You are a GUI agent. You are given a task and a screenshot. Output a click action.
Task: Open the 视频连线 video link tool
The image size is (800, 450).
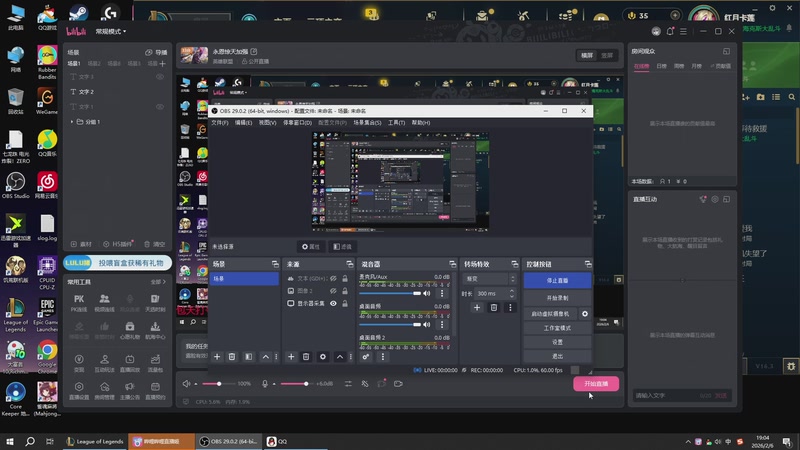click(x=105, y=303)
